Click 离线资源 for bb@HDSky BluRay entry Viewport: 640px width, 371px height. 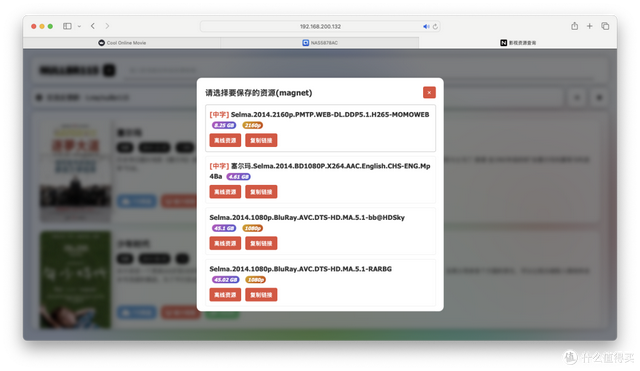point(225,243)
